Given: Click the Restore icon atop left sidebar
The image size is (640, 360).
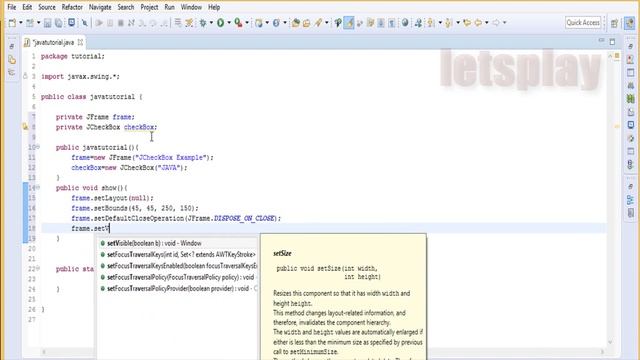Looking at the screenshot, I should (x=12, y=47).
